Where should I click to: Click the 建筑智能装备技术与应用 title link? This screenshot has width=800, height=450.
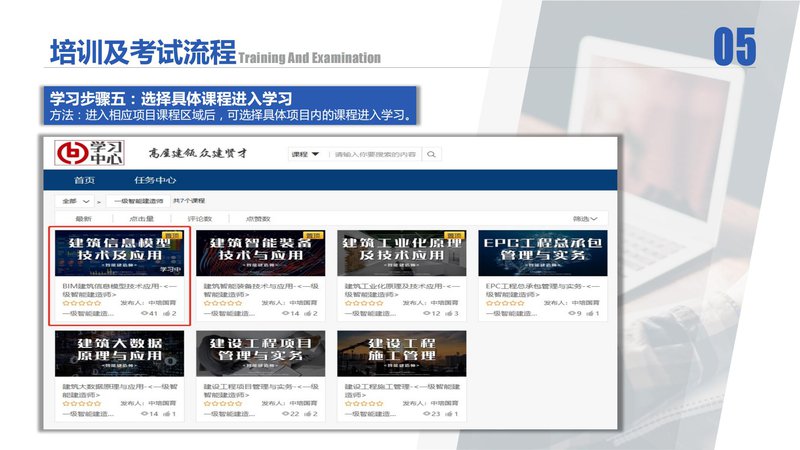(x=261, y=290)
